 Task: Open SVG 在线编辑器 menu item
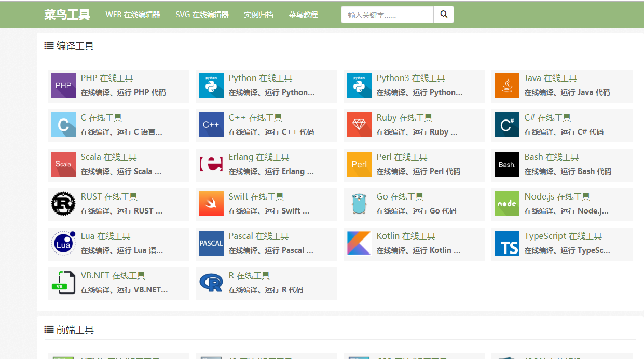point(202,15)
